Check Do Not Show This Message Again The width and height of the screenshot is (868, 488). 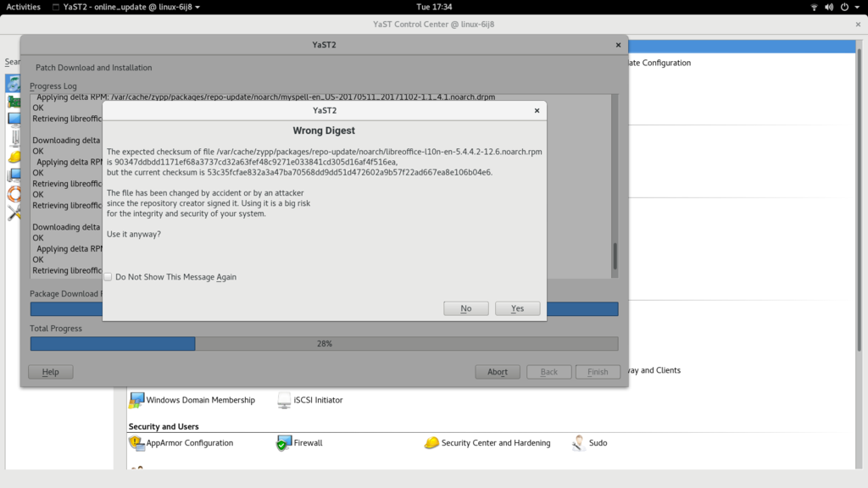pos(108,277)
